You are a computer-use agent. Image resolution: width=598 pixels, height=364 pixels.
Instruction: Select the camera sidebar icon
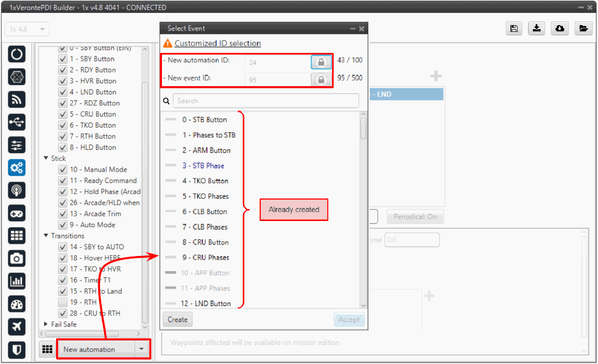[x=17, y=258]
